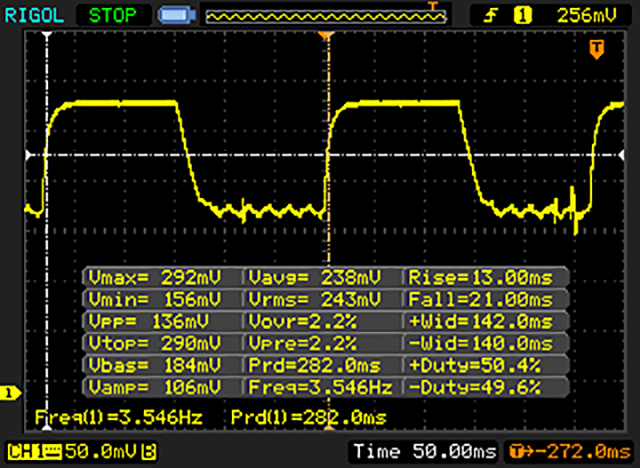Select the Freq=3.546Hz table entry
The height and width of the screenshot is (468, 640).
[x=320, y=387]
